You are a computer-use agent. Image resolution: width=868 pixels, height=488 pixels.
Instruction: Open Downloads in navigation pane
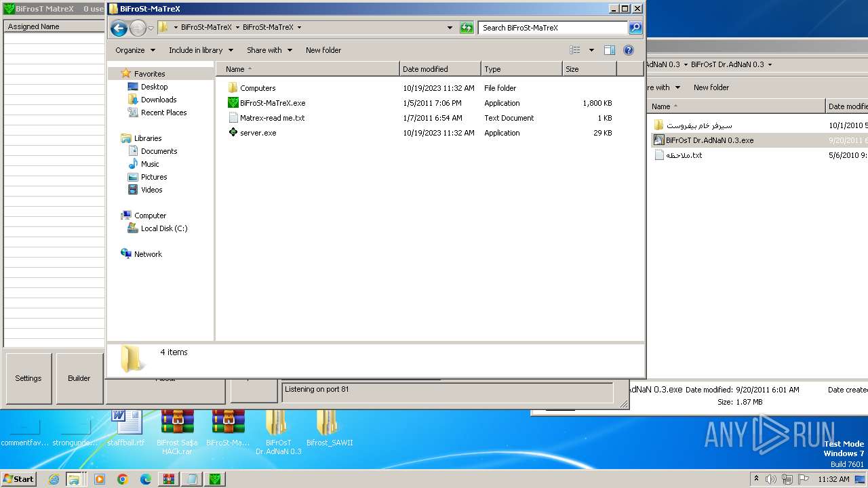point(159,100)
